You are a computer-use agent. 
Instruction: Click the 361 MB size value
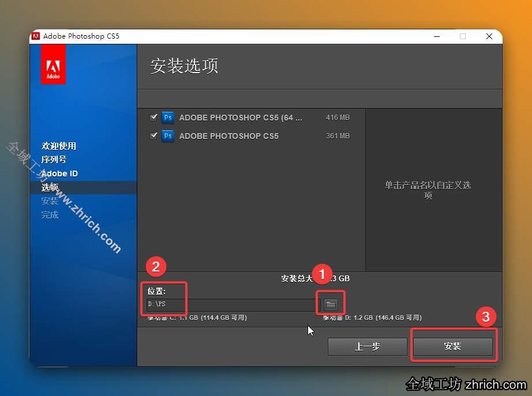pos(338,135)
